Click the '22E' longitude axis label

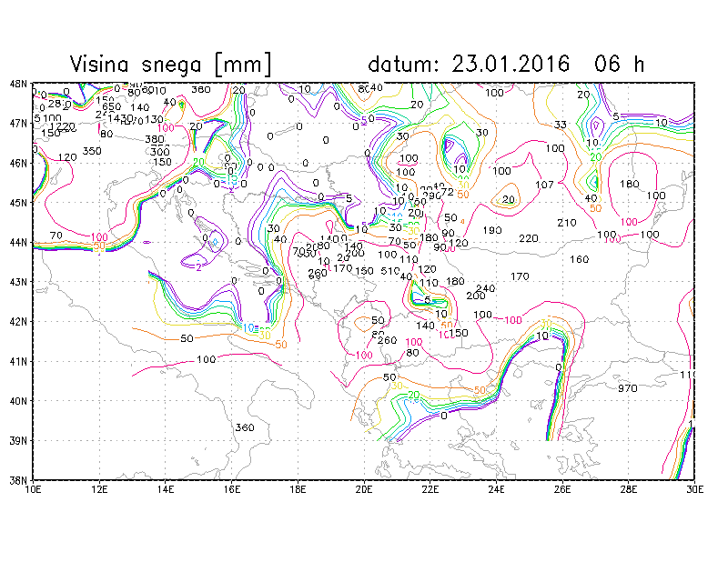point(430,489)
